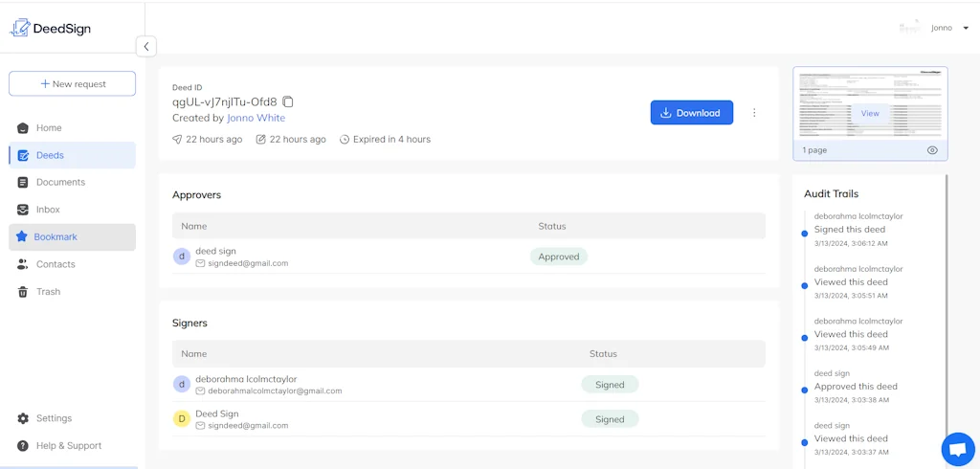Viewport: 980px width, 469px height.
Task: Click deborahma lcolmctaylor's Signed status badge
Action: point(610,385)
